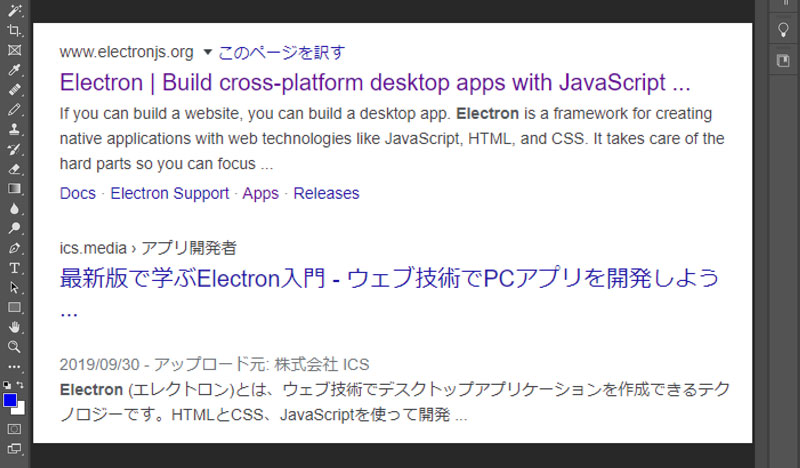Select the Zoom magnifier tool
This screenshot has height=468, width=800.
(x=14, y=347)
